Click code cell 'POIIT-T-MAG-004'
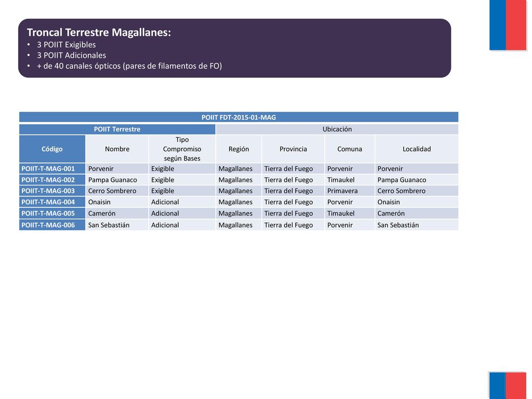Screen dimensions: 532x399 (52, 202)
